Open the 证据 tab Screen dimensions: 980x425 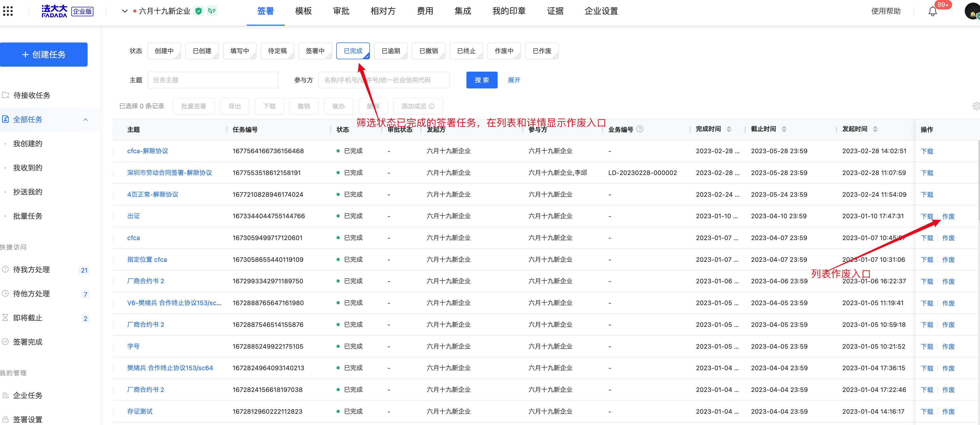(555, 11)
